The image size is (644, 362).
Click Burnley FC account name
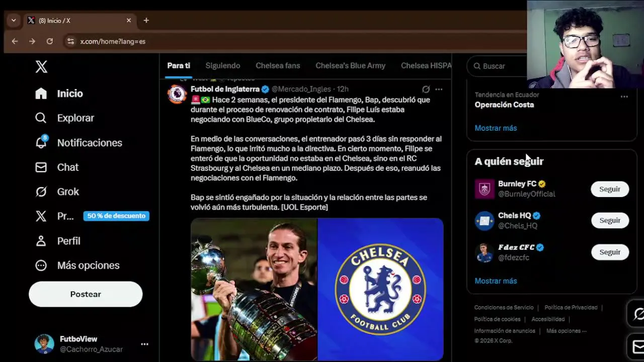click(x=517, y=184)
